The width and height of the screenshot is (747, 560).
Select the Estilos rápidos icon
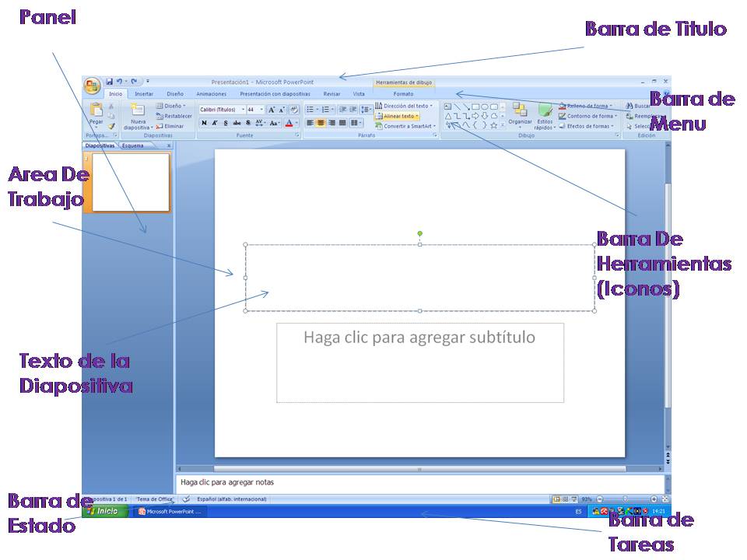coord(547,118)
